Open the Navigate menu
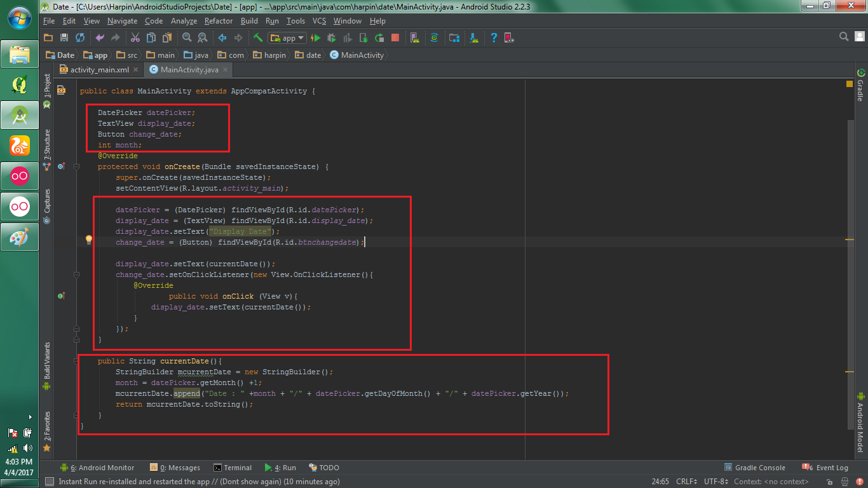This screenshot has height=488, width=868. [122, 21]
